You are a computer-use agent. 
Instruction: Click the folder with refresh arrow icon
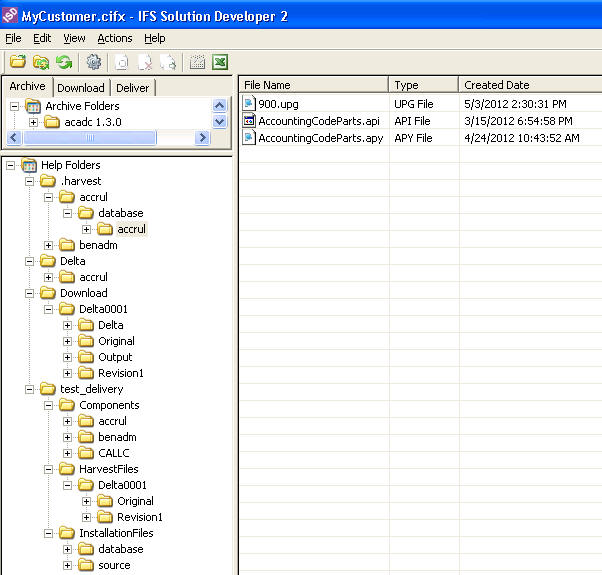tap(41, 62)
